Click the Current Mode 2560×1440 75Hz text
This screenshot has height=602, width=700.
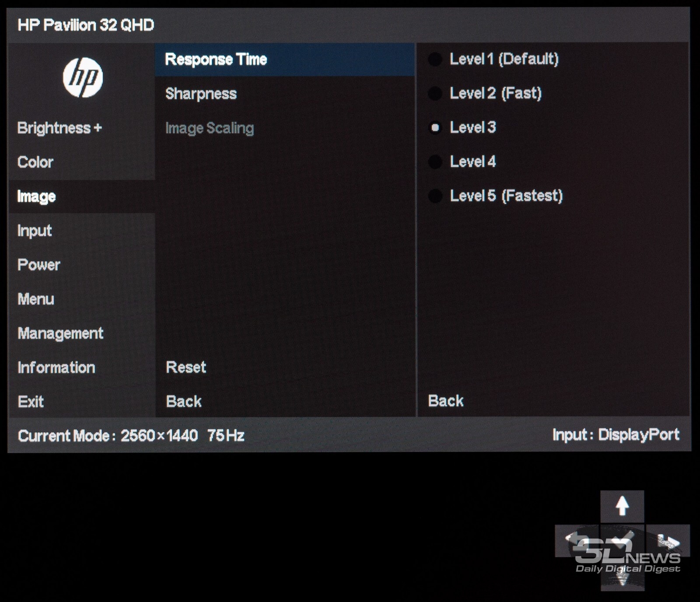tap(131, 436)
